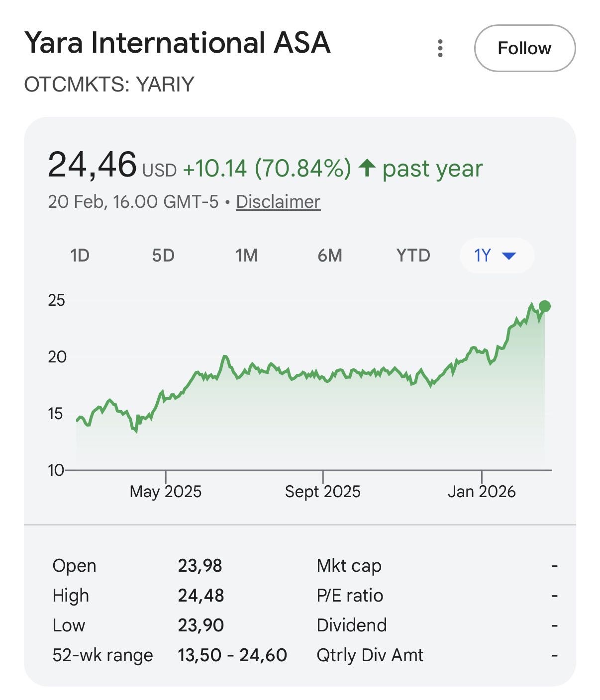Viewport: 600px width, 700px height.
Task: Switch chart to 1D range
Action: 80,256
